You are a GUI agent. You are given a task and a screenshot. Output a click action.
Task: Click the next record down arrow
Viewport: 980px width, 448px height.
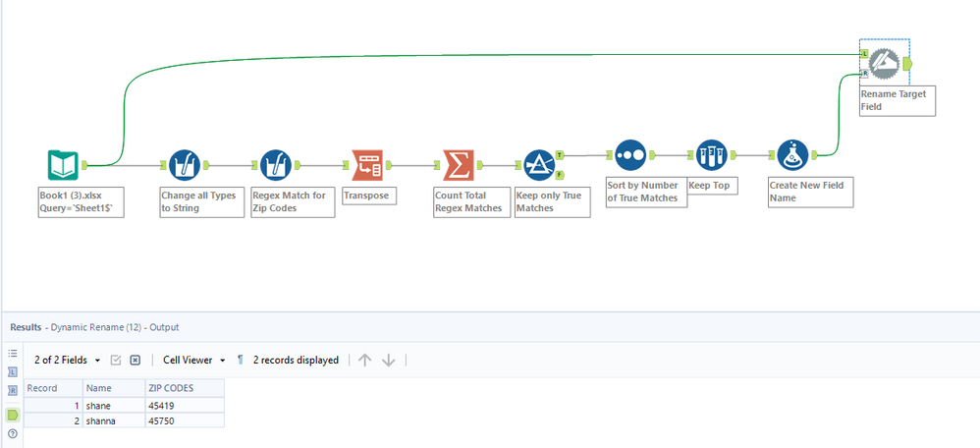(389, 360)
